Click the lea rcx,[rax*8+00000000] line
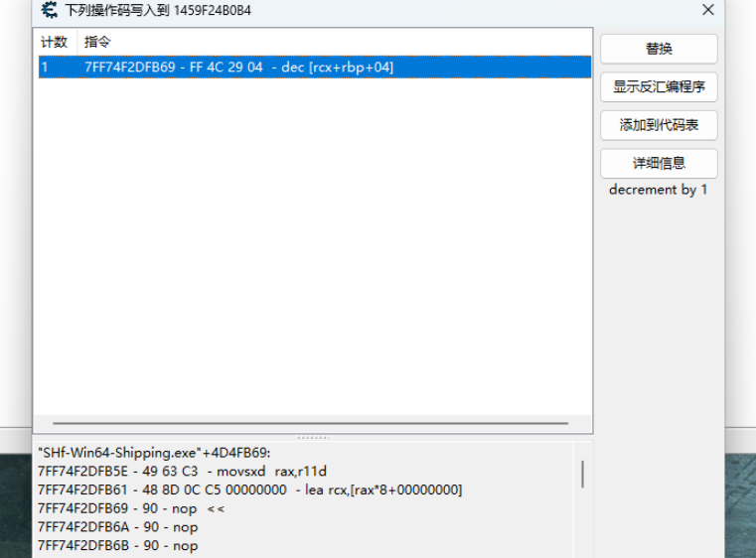 [249, 490]
